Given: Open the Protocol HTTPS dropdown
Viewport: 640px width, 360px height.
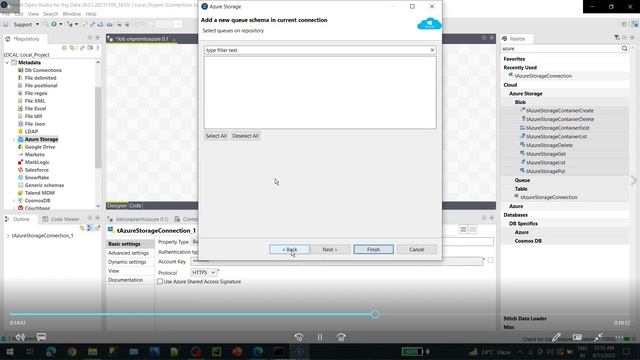Looking at the screenshot, I should (x=213, y=272).
